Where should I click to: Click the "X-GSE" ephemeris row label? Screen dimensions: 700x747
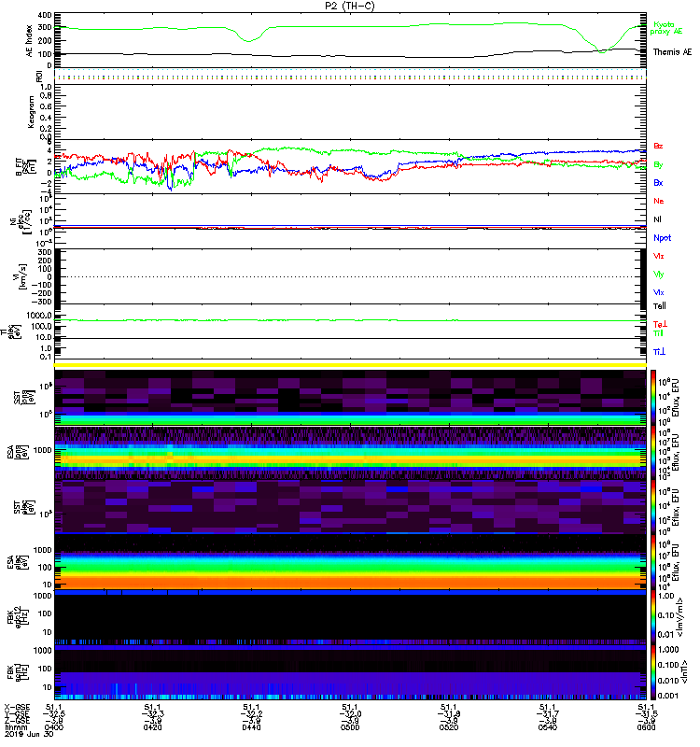tap(17, 707)
